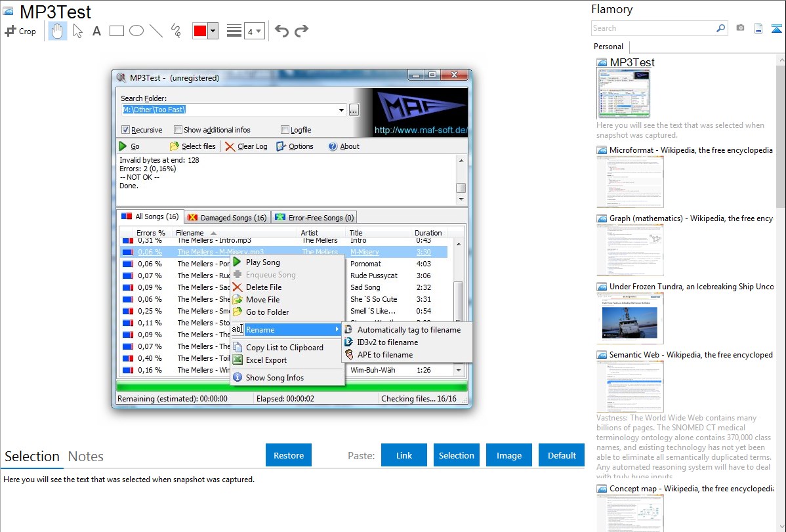This screenshot has width=786, height=532.
Task: Open the color picker dropdown arrow
Action: (x=213, y=31)
